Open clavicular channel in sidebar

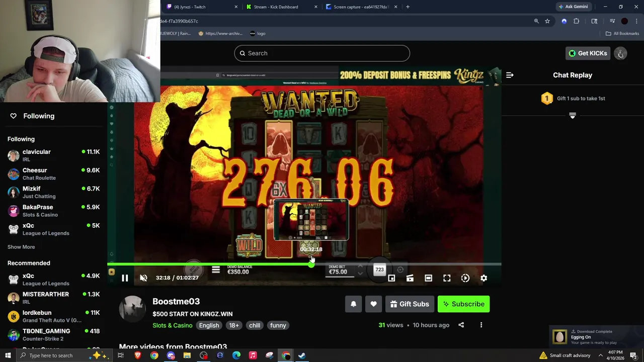(x=54, y=155)
